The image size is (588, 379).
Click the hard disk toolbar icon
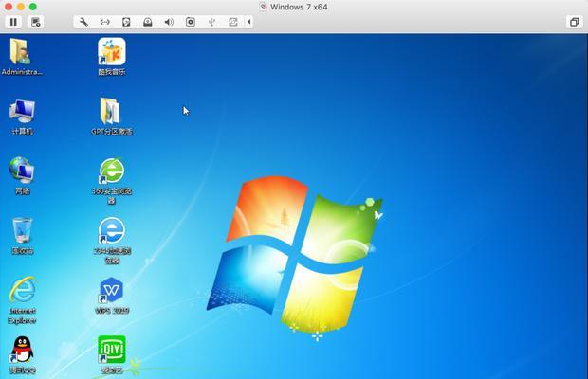click(126, 22)
